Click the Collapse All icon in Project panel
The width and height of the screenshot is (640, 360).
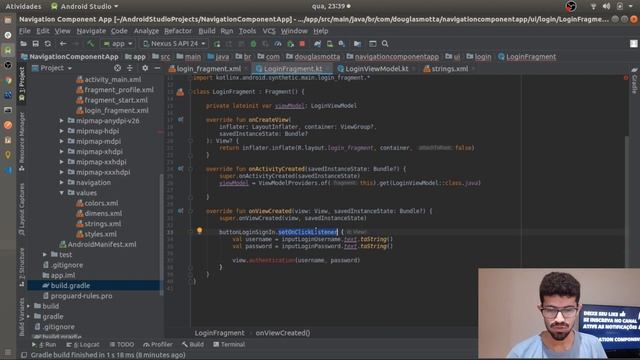pos(130,68)
